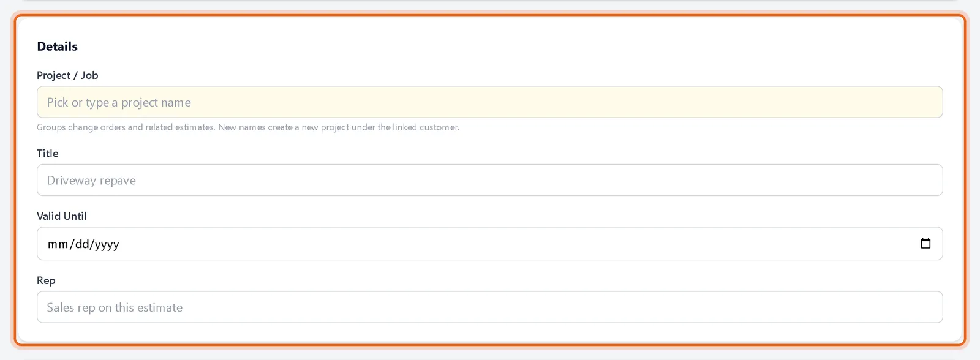This screenshot has width=980, height=360.
Task: Focus the Title input with Driveway repave
Action: point(489,180)
